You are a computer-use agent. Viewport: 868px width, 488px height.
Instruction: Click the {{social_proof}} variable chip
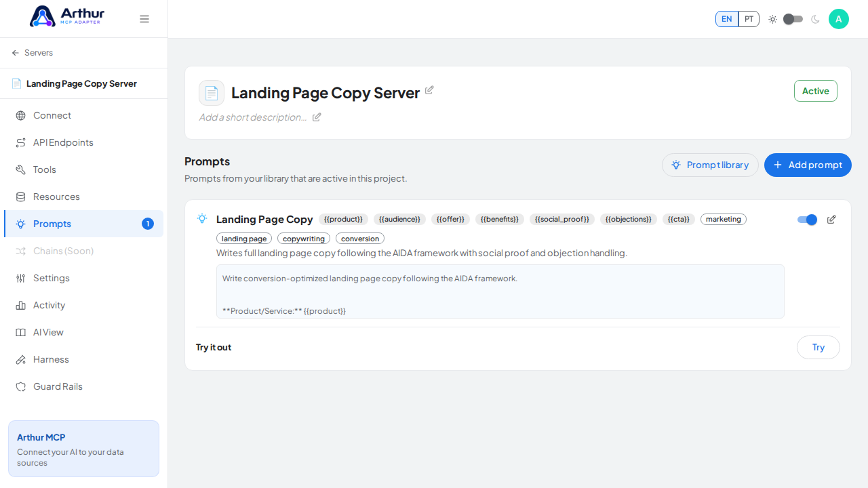pyautogui.click(x=562, y=220)
